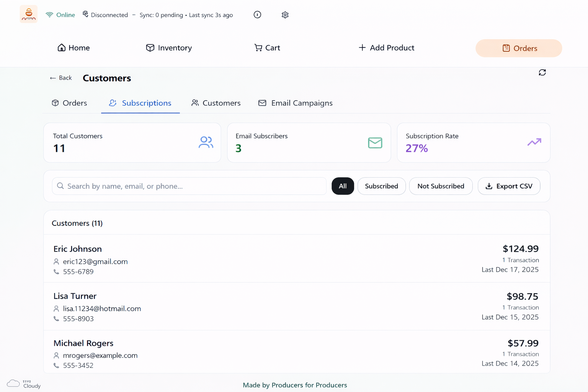Image resolution: width=588 pixels, height=392 pixels.
Task: Click the Subscription Rate trend arrow icon
Action: tap(534, 142)
